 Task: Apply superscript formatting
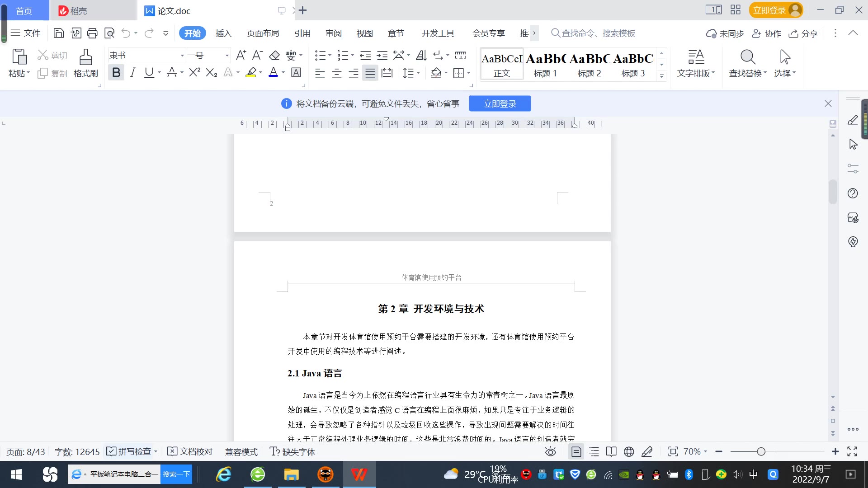[x=195, y=72]
